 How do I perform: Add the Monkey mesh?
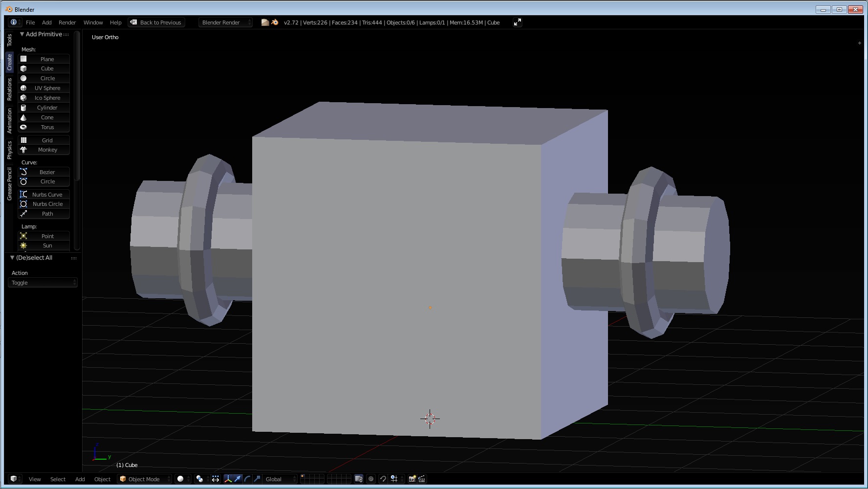[44, 150]
